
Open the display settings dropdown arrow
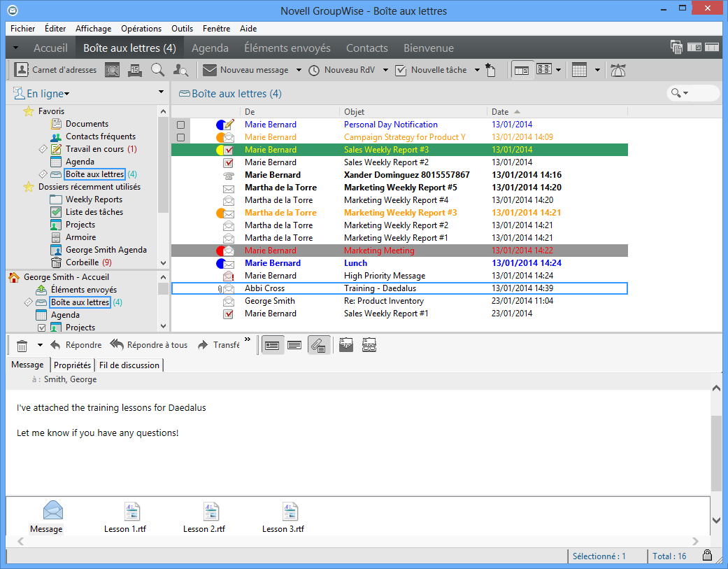coord(558,70)
